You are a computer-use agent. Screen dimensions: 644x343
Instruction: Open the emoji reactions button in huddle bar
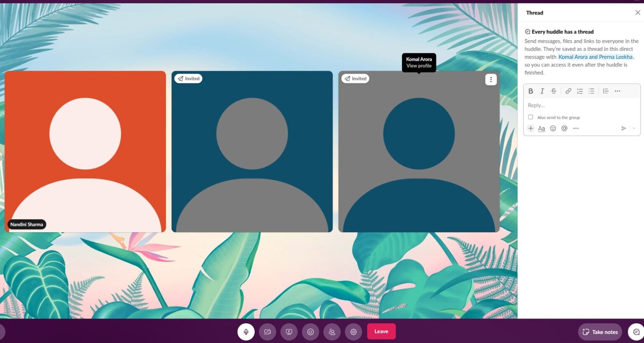(310, 332)
